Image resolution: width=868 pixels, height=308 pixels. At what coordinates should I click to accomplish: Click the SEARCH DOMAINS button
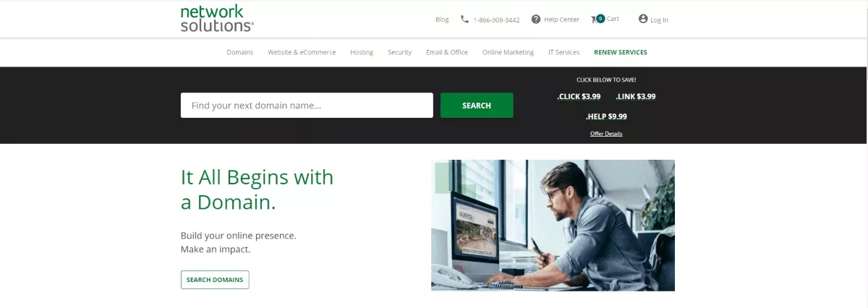(215, 280)
